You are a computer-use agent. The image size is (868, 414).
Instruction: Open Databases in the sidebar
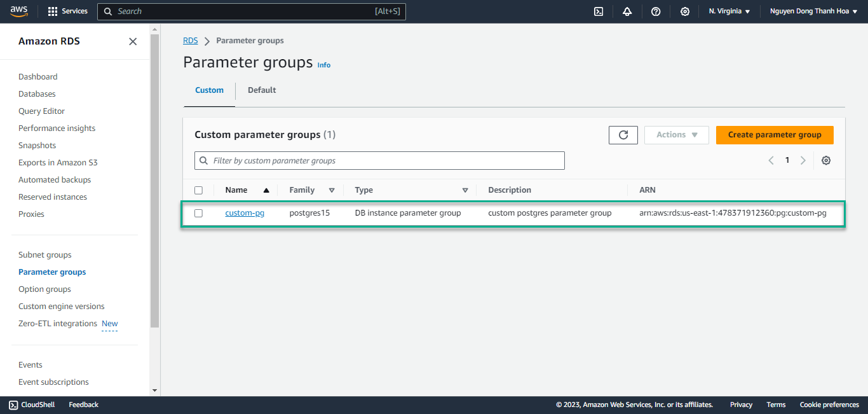pos(37,94)
